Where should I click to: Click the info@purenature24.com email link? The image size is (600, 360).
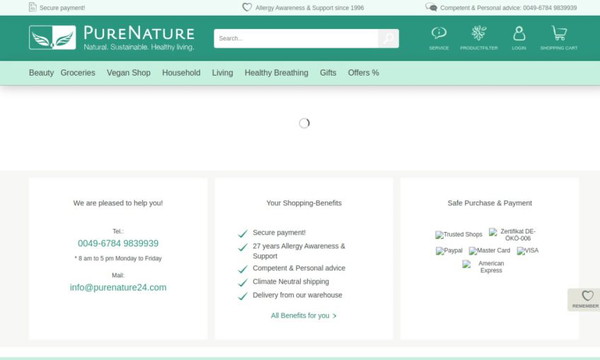(x=118, y=287)
